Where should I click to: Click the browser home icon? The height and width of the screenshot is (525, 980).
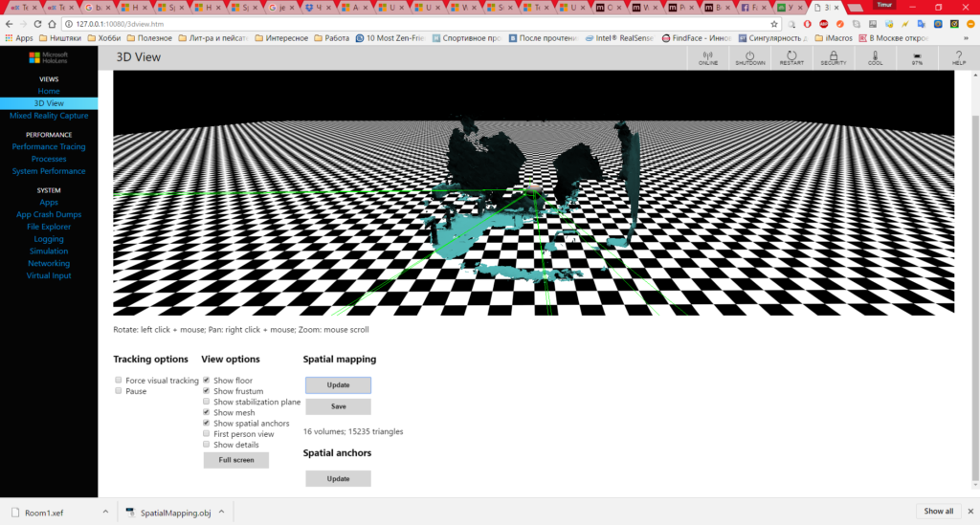(52, 24)
